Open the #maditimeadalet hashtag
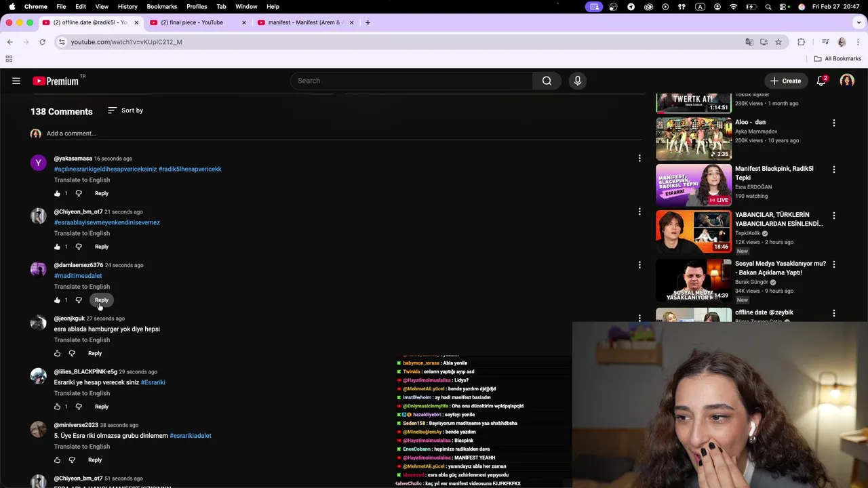Image resolution: width=868 pixels, height=488 pixels. point(78,276)
